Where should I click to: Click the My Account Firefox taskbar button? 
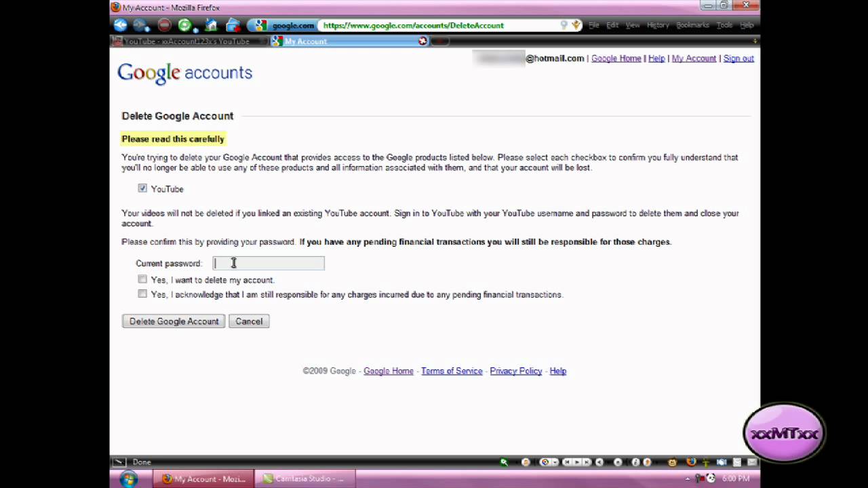click(204, 479)
